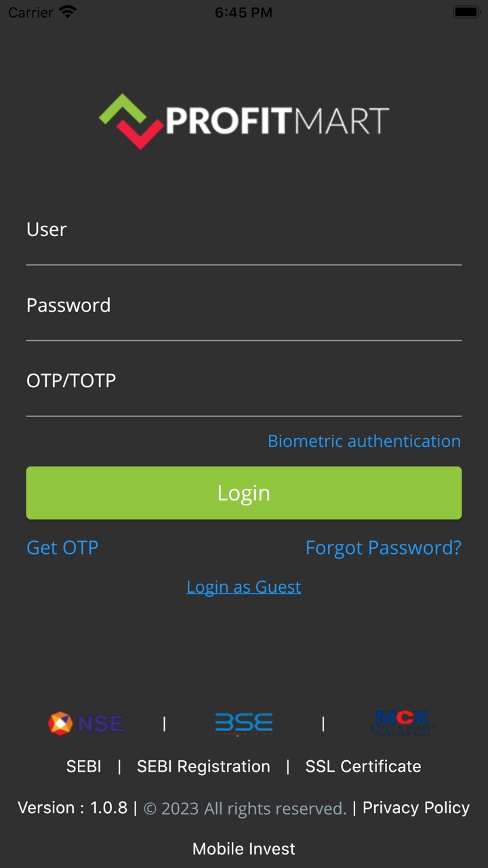Open the BSE exchange logo

click(244, 724)
